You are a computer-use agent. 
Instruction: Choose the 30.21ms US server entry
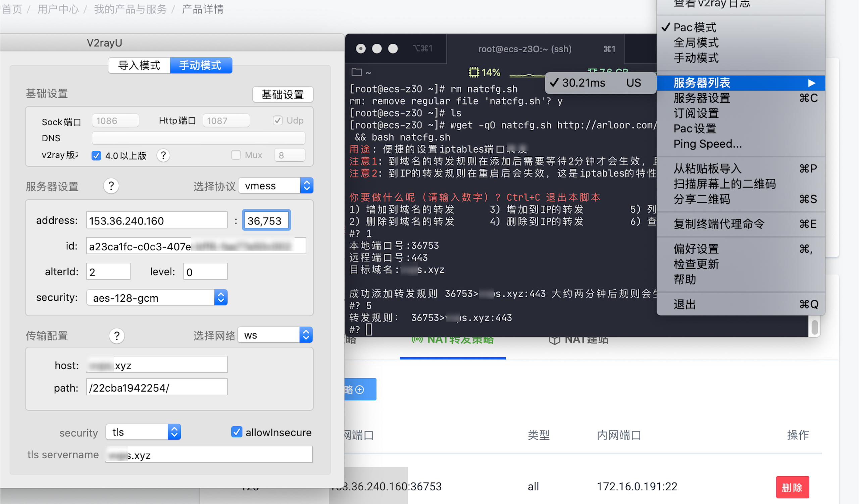[x=601, y=83]
